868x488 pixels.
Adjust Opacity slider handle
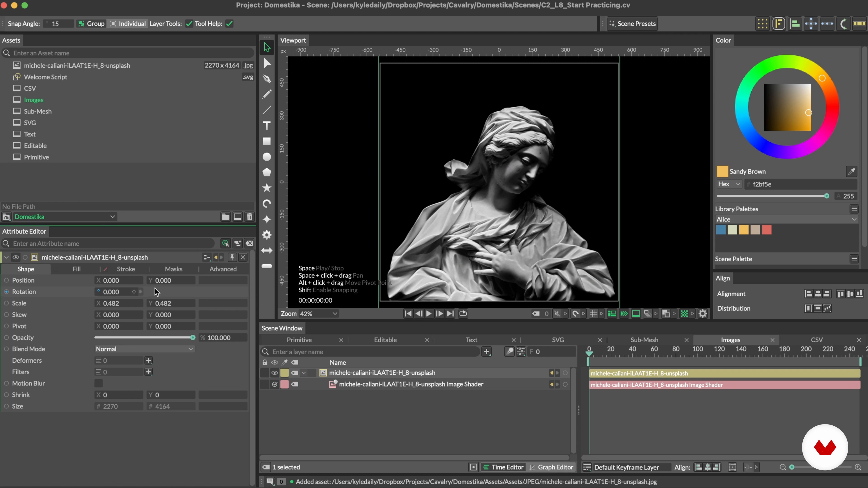pyautogui.click(x=193, y=338)
